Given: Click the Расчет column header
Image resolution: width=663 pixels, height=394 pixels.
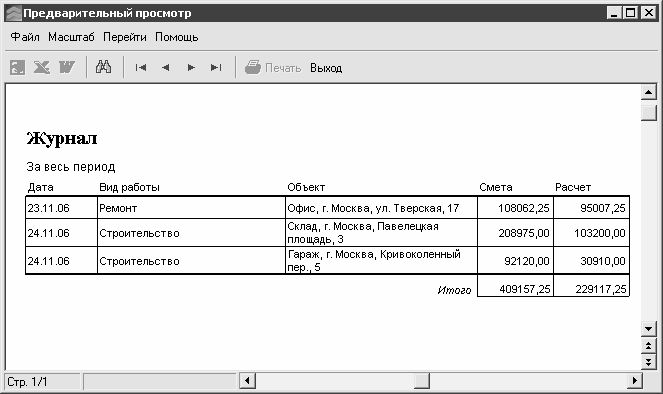Looking at the screenshot, I should pyautogui.click(x=573, y=187).
